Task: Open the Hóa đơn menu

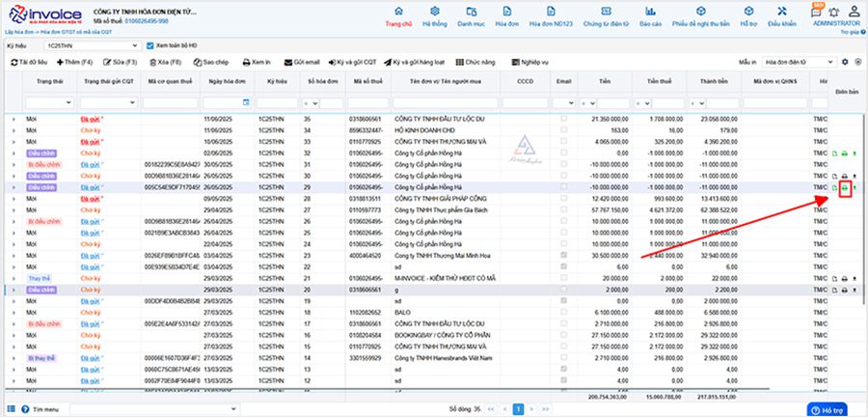Action: (x=506, y=16)
